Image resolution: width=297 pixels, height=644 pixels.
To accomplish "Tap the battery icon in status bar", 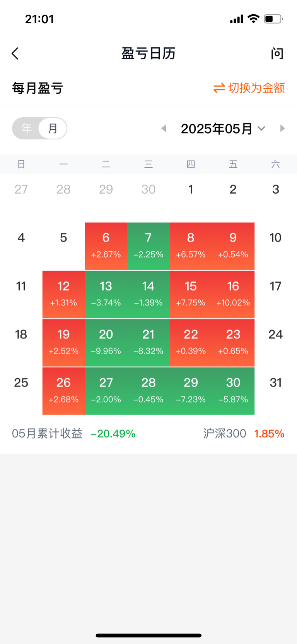I will click(273, 19).
